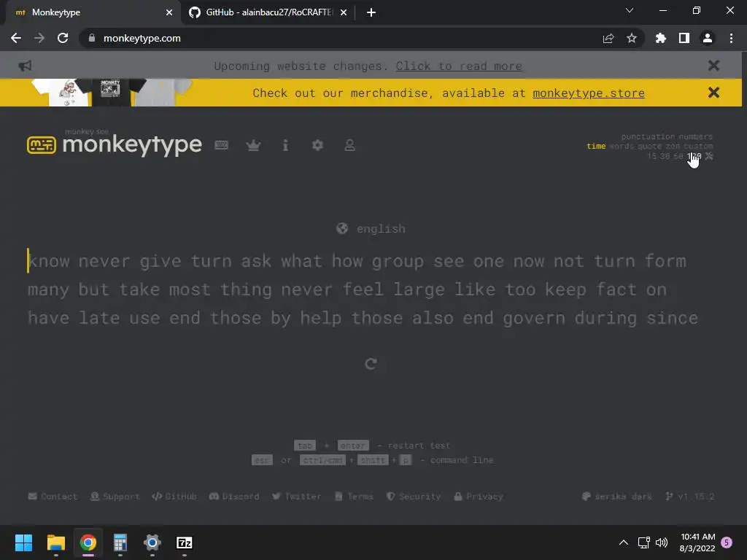Open the Terms footer link
Image resolution: width=747 pixels, height=560 pixels.
(354, 496)
